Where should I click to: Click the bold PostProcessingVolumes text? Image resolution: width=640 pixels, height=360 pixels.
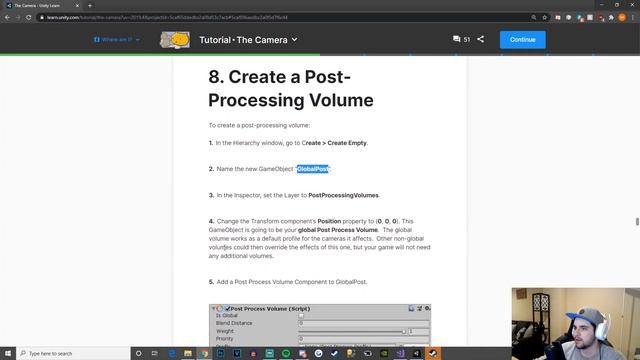coord(343,196)
